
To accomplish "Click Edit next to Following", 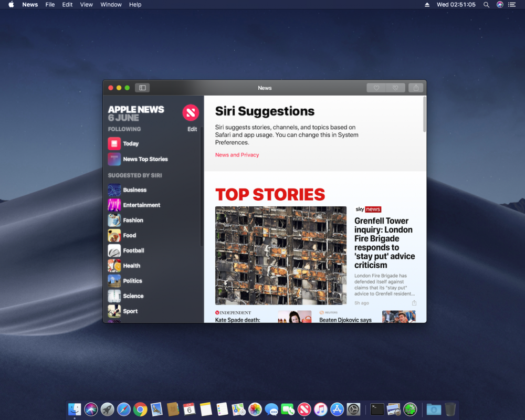I will (x=192, y=129).
